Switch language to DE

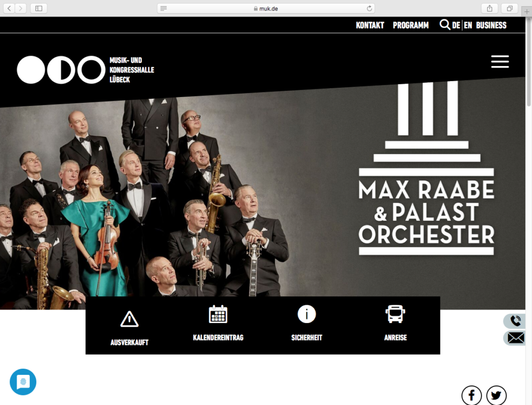456,25
